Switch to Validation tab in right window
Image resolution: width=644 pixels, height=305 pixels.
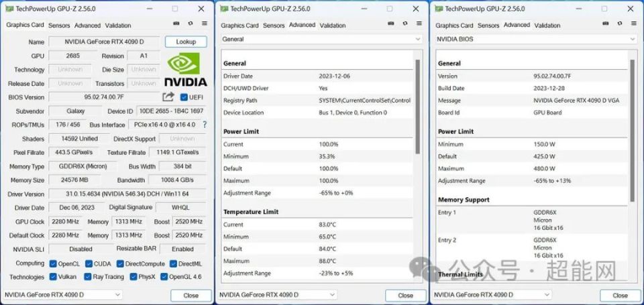click(547, 25)
